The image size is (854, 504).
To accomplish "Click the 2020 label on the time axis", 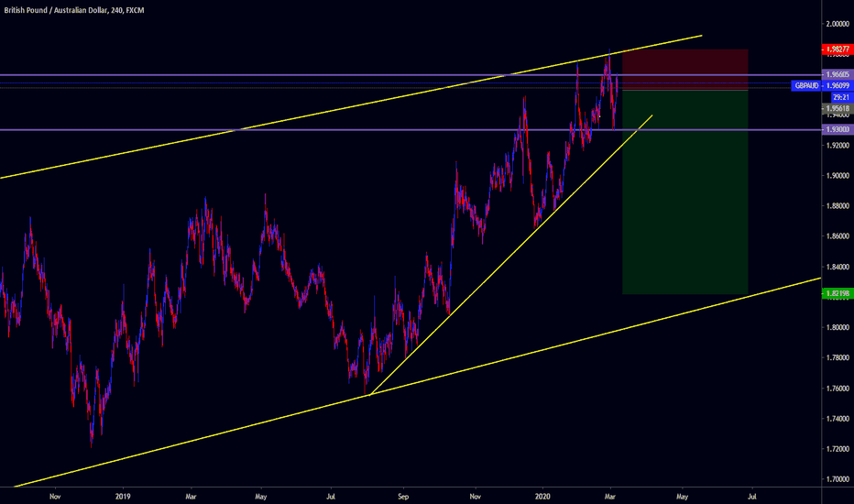I will [x=544, y=496].
